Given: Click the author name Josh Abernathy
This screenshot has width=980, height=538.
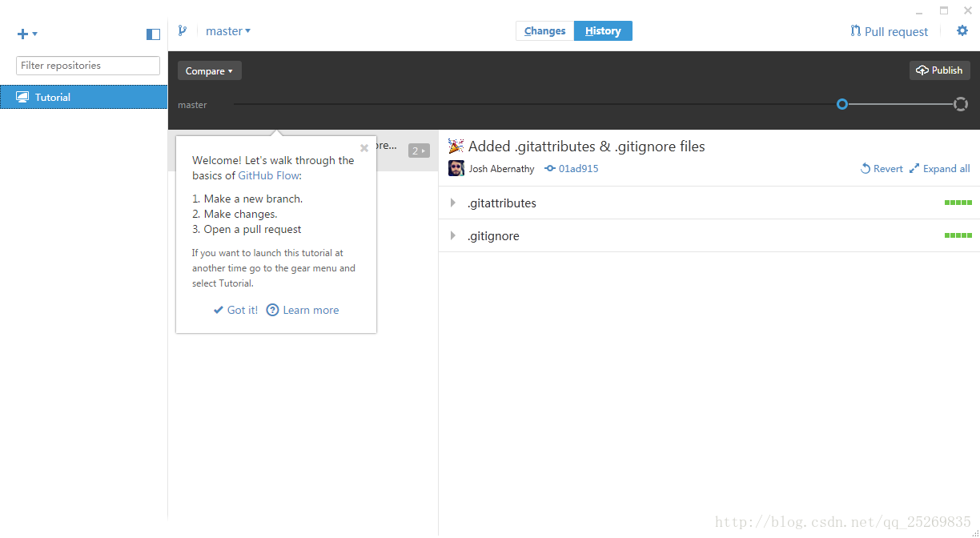Looking at the screenshot, I should coord(502,169).
